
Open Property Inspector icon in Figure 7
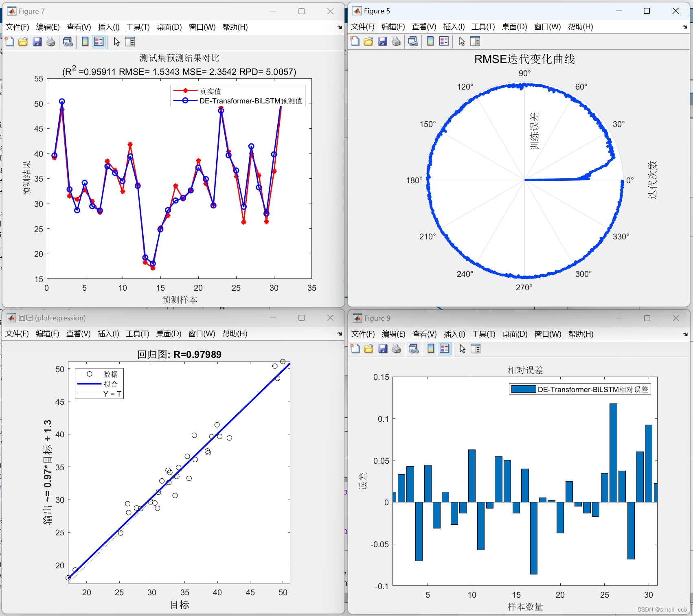(130, 42)
